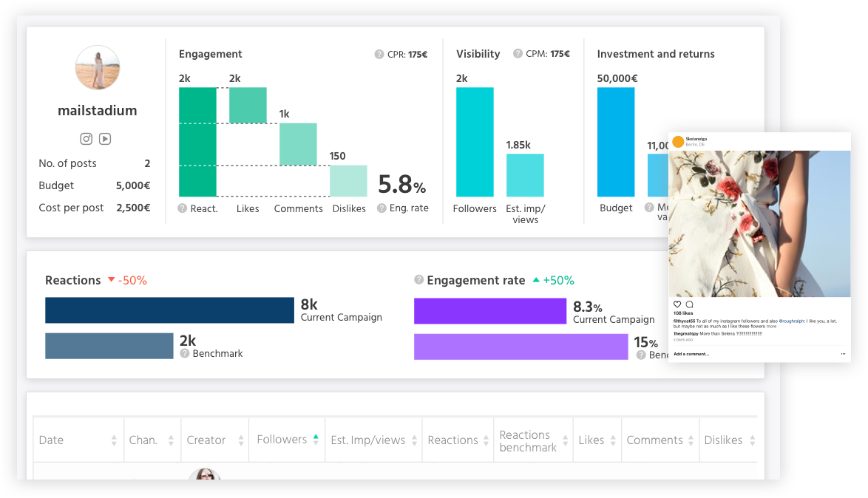Click the Skeianeiga username on post

[697, 138]
